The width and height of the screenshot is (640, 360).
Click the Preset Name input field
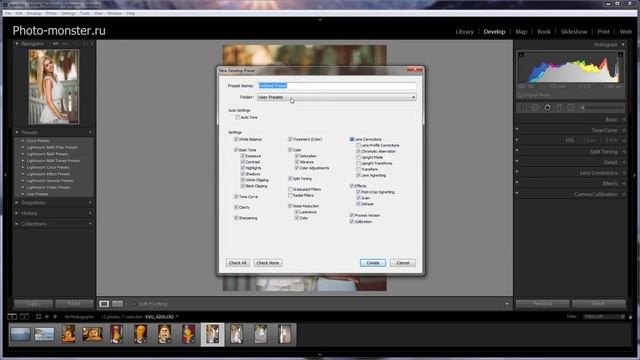pyautogui.click(x=337, y=86)
